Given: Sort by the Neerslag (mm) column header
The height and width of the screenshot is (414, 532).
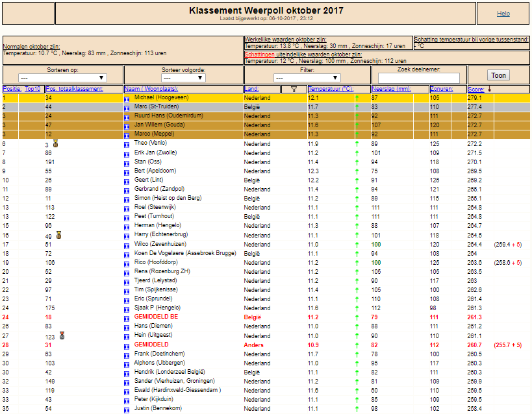Looking at the screenshot, I should tap(392, 89).
